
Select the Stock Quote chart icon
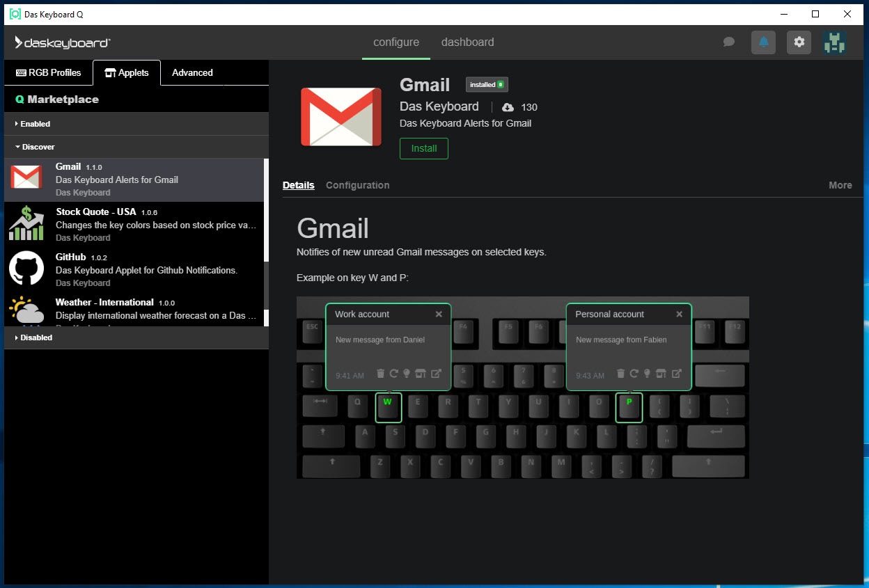pyautogui.click(x=26, y=223)
